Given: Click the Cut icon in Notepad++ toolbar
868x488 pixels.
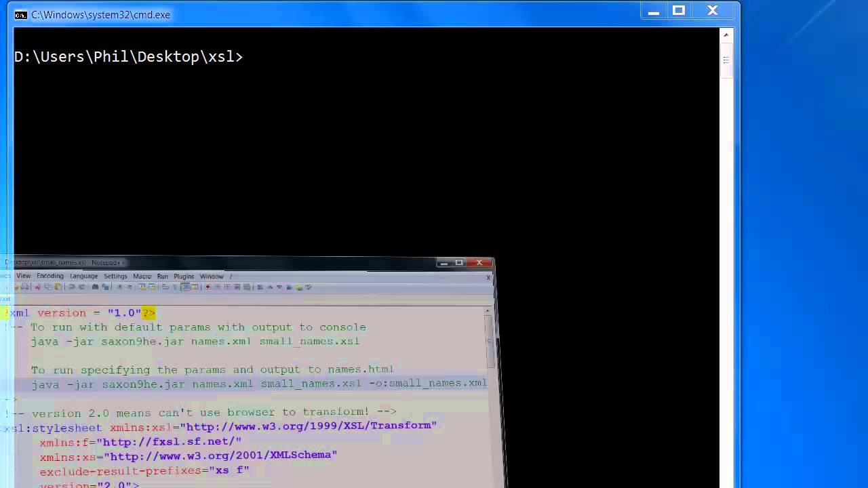Looking at the screenshot, I should click(38, 287).
